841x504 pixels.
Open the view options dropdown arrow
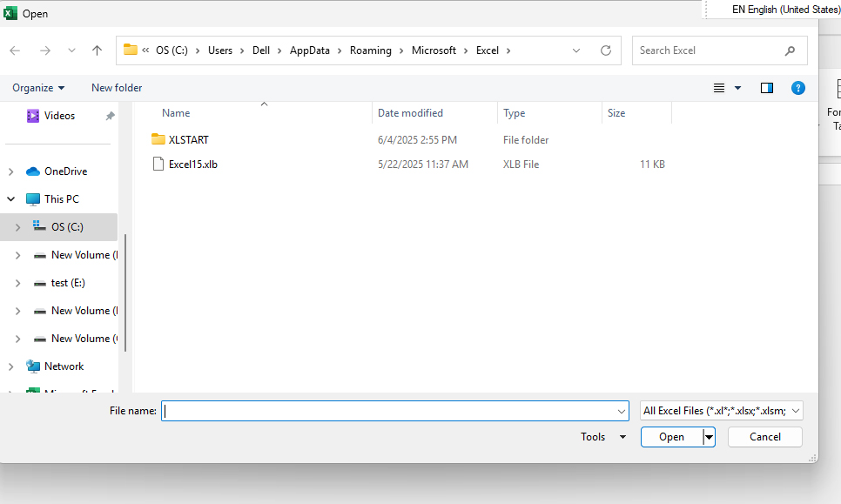738,88
